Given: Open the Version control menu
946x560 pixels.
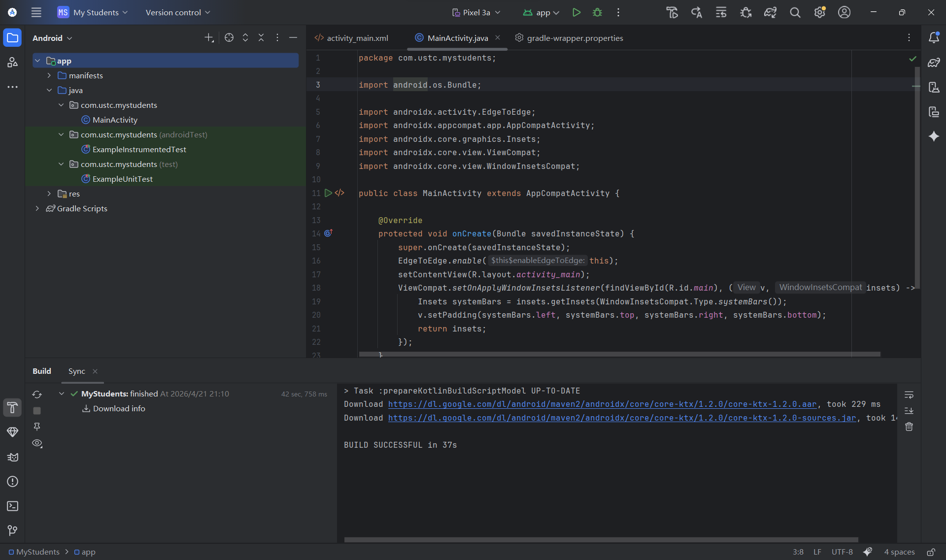Looking at the screenshot, I should point(177,12).
